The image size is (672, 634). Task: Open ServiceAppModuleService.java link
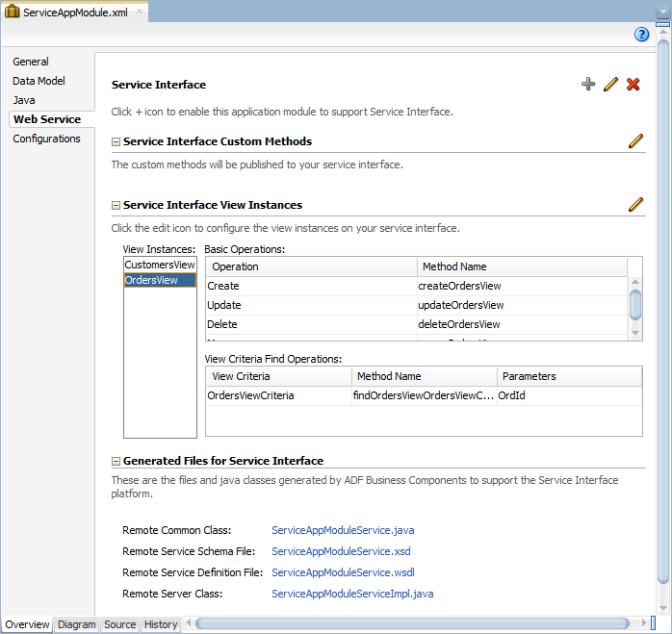coord(343,530)
